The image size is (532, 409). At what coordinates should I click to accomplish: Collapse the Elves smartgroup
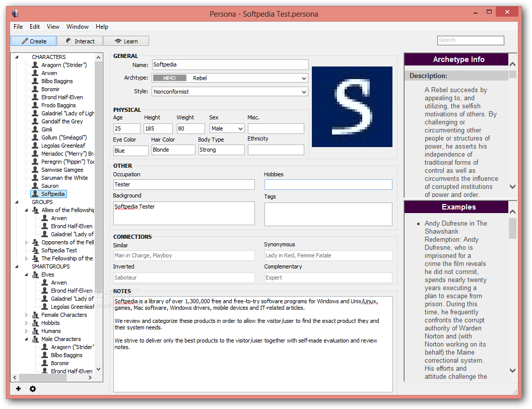coord(26,275)
